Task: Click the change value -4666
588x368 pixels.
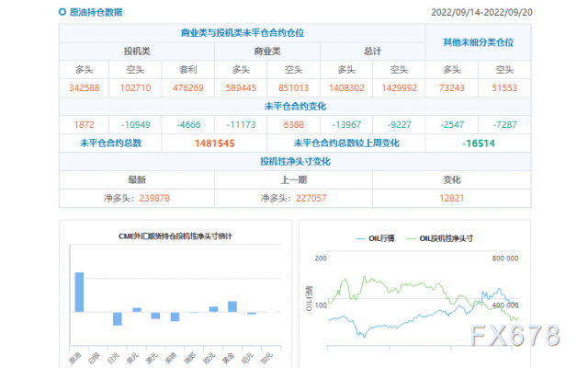Action: click(188, 125)
